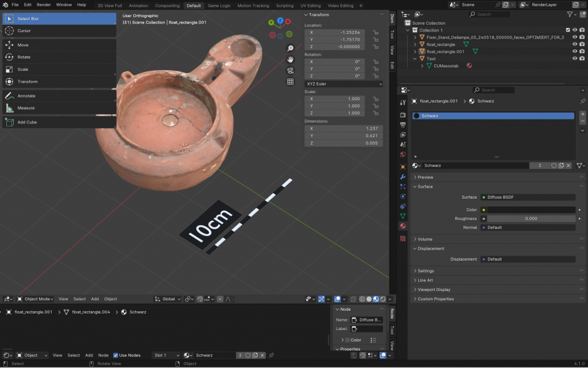Screen dimensions: 588x368
Task: Activate the Measure tool
Action: (26, 108)
